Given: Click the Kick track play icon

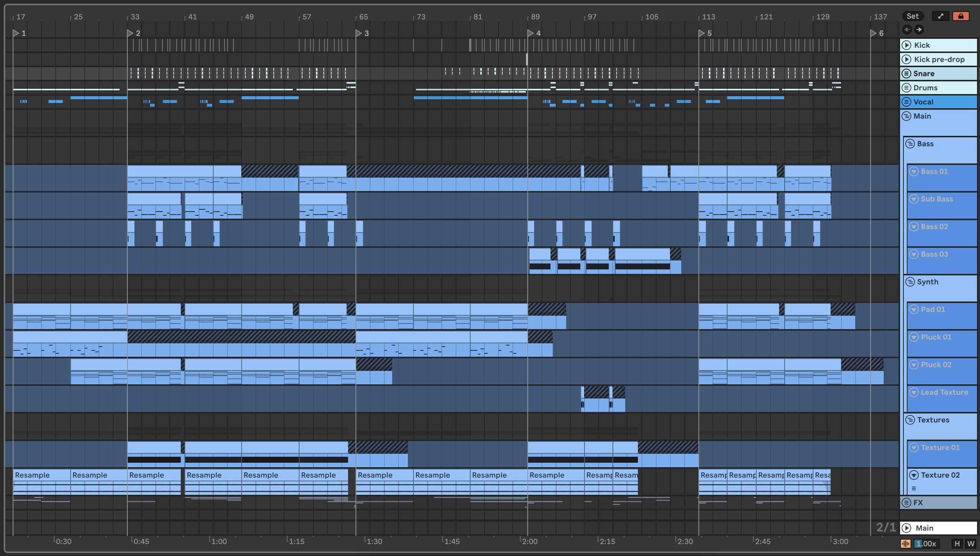Looking at the screenshot, I should coord(906,45).
